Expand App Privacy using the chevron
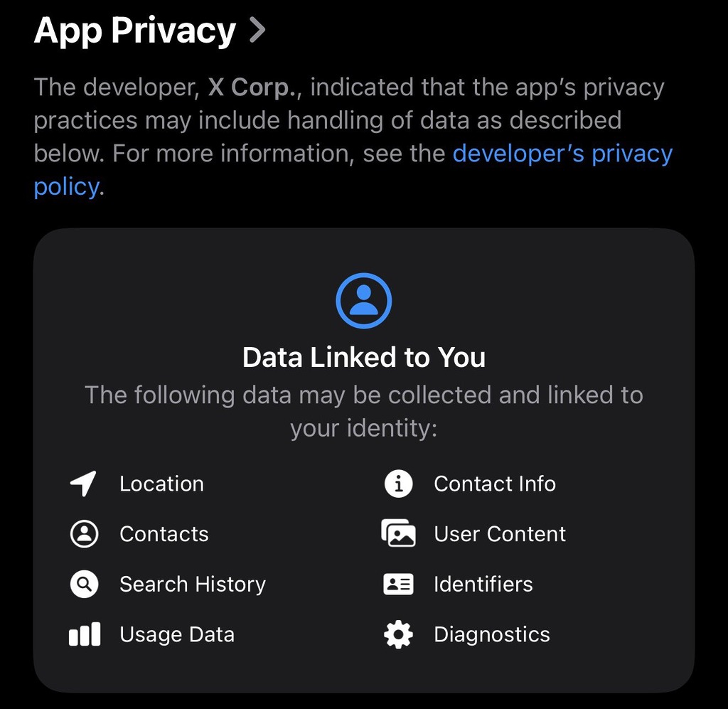This screenshot has height=709, width=728. (257, 30)
